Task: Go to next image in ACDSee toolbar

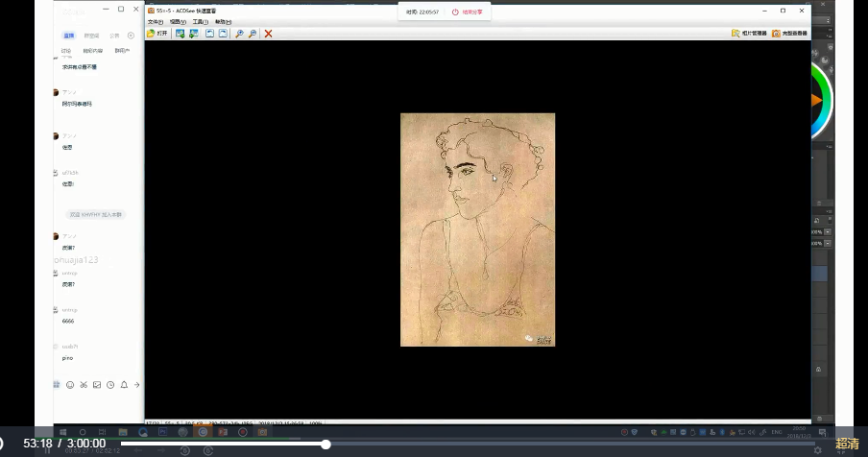Action: tap(193, 34)
